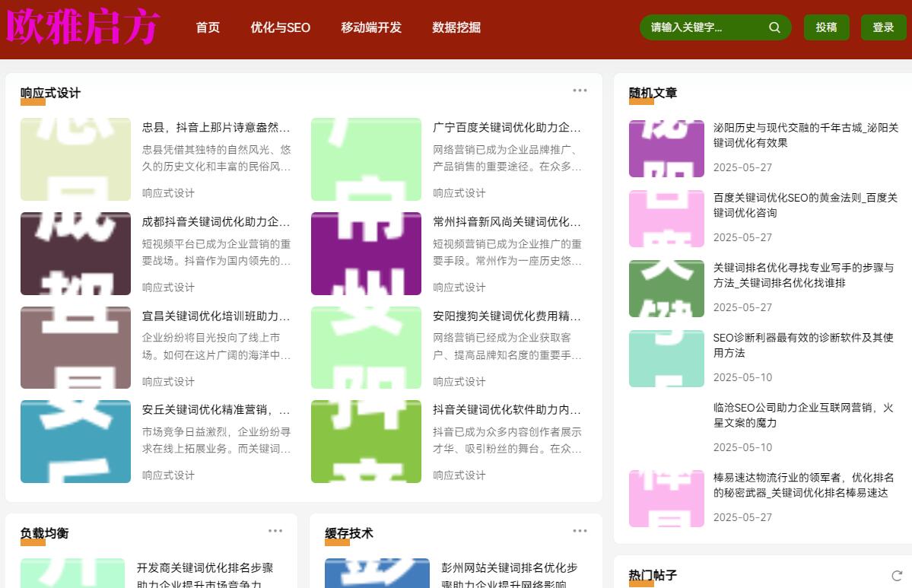The image size is (912, 588).
Task: Open article 常州抖音新风尚关键词优化
Action: [x=507, y=221]
